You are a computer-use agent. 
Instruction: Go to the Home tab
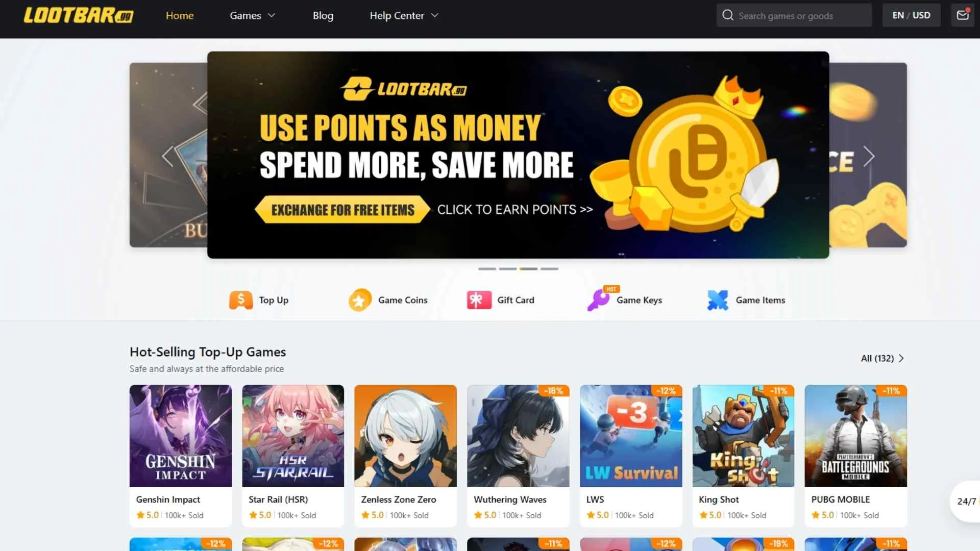coord(180,15)
